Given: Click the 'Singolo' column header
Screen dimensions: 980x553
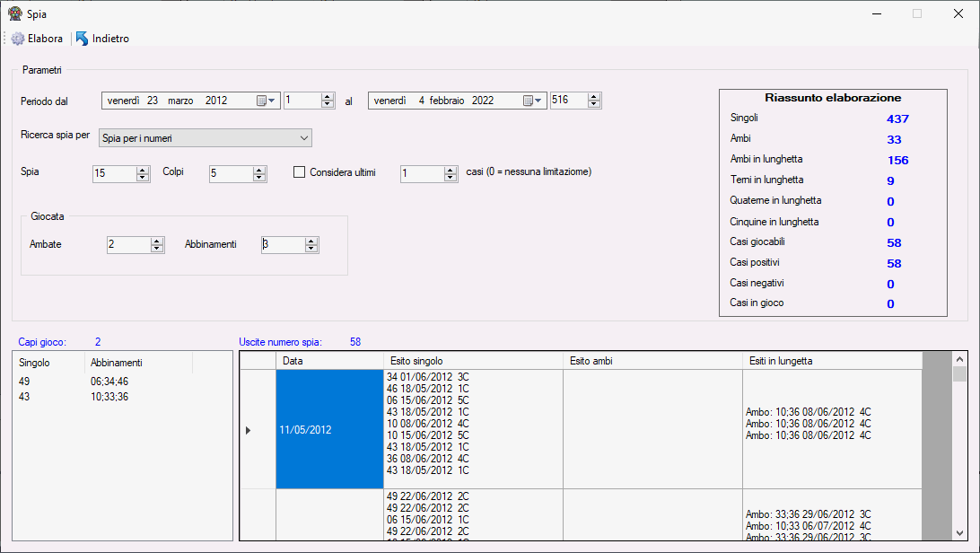Looking at the screenshot, I should (x=48, y=363).
